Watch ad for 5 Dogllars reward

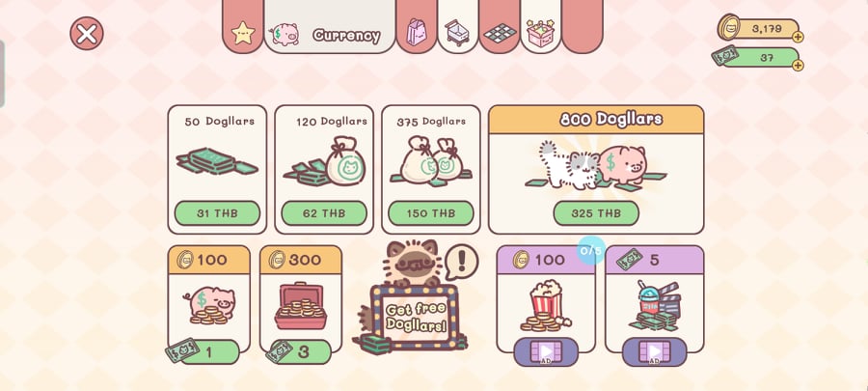pyautogui.click(x=654, y=351)
